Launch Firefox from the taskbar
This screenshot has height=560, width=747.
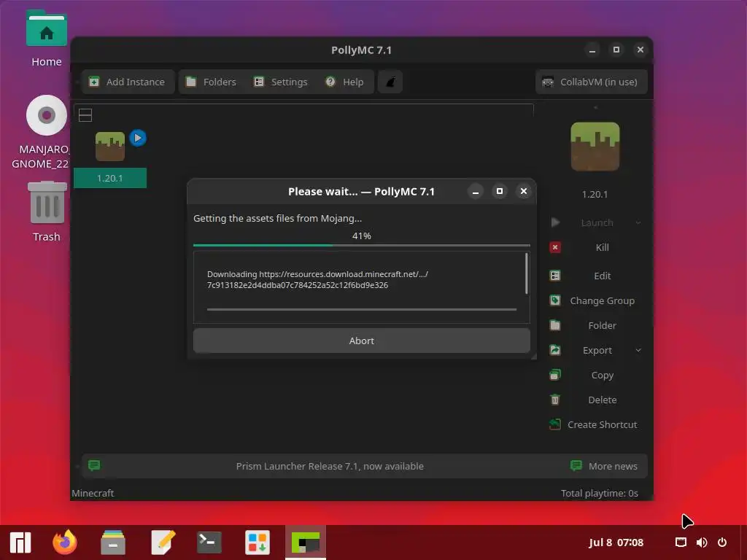pyautogui.click(x=65, y=542)
